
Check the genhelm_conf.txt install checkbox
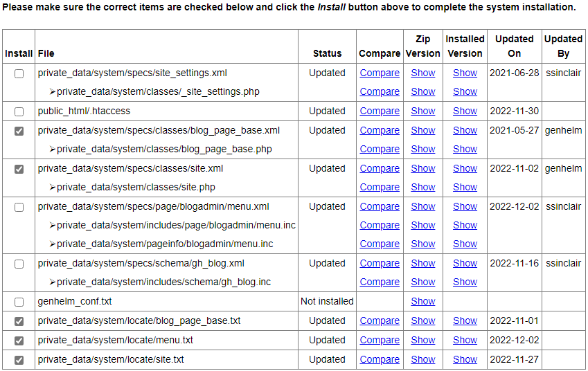pos(19,302)
